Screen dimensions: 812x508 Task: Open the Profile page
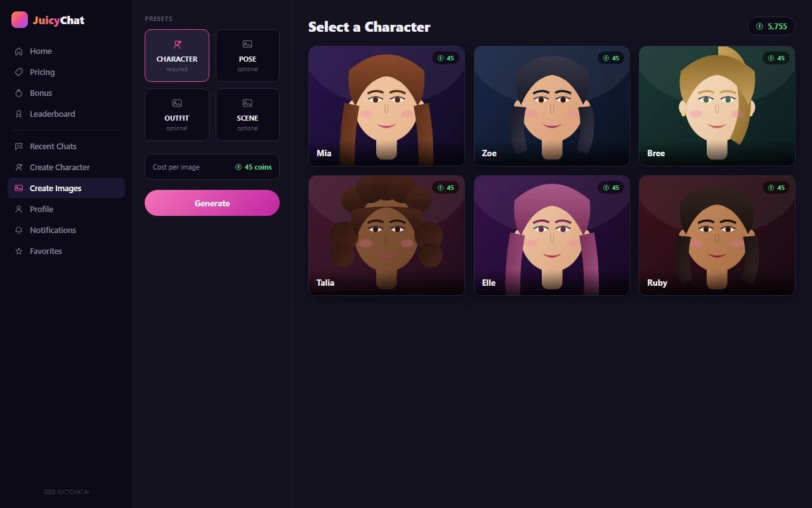(66, 210)
